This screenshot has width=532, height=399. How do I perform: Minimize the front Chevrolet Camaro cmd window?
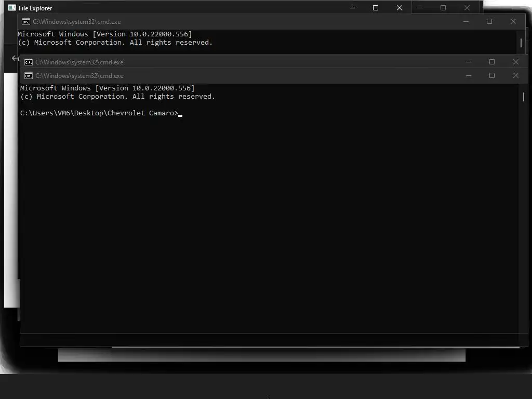coord(469,76)
